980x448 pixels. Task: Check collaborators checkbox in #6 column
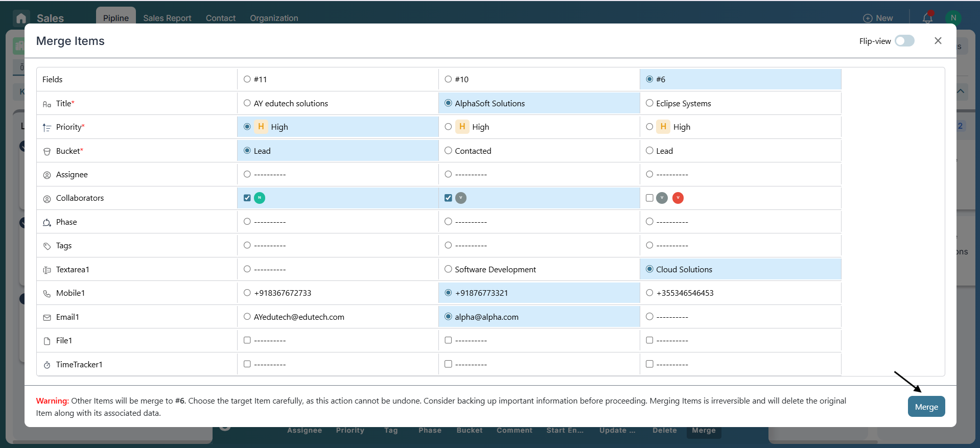click(x=649, y=198)
